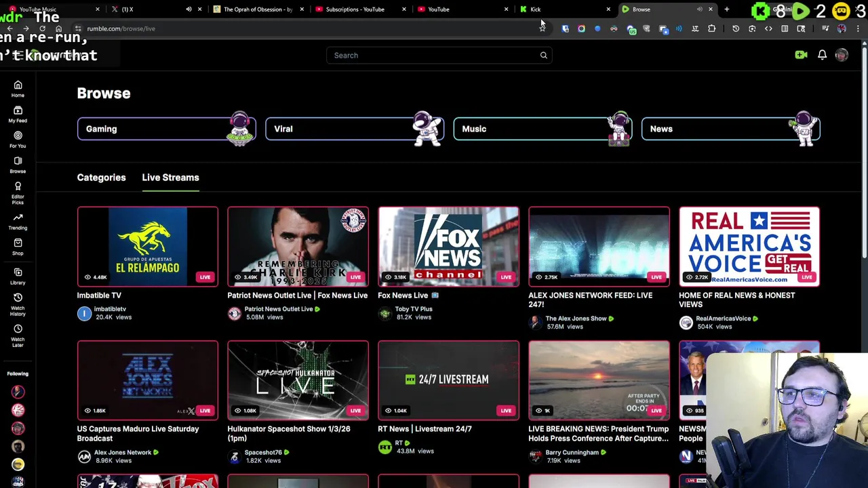Switch to the Categories tab

click(x=101, y=178)
